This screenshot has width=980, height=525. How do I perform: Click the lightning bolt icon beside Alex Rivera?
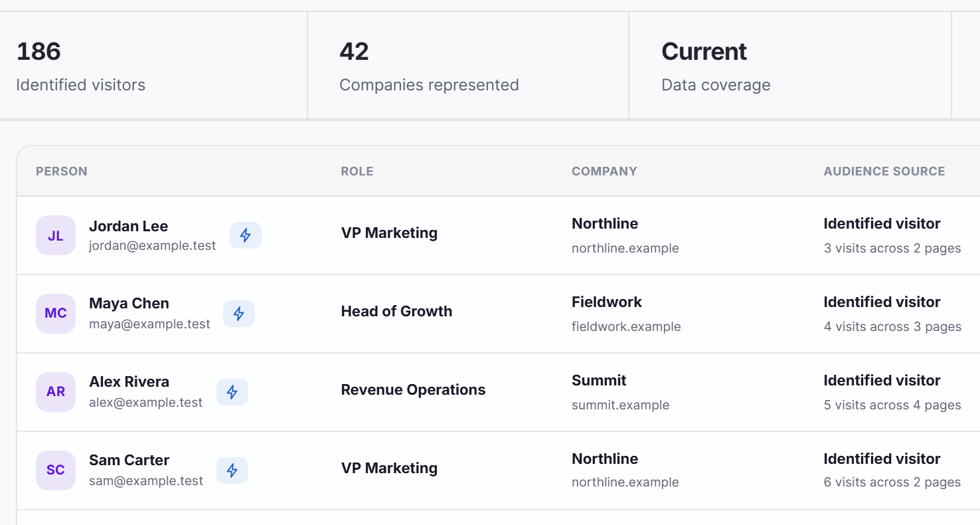click(x=232, y=392)
